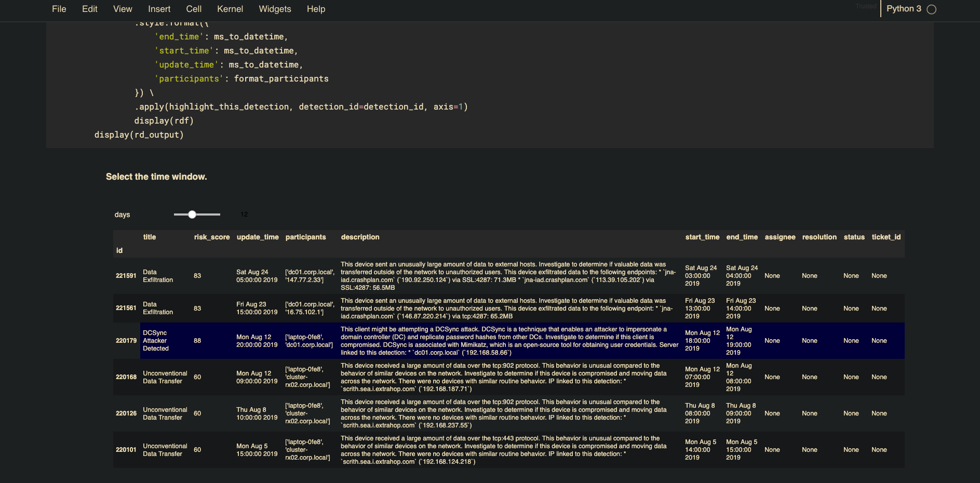This screenshot has width=980, height=483.
Task: Click the days slider handle
Action: tap(192, 214)
